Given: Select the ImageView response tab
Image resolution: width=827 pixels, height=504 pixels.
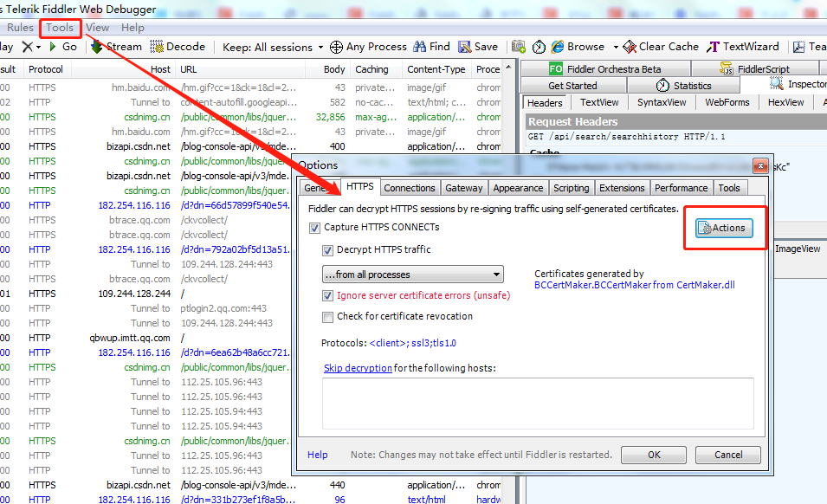Looking at the screenshot, I should click(x=798, y=249).
